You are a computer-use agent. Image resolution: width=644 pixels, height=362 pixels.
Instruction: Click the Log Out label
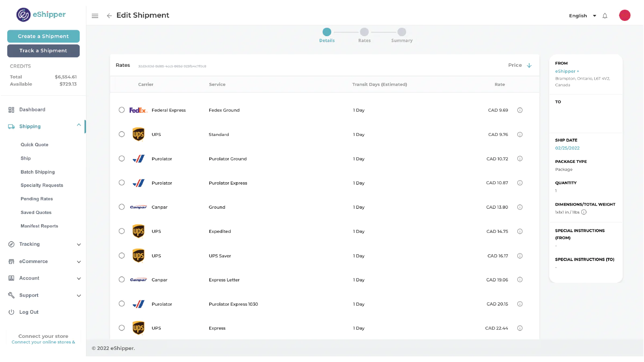click(x=29, y=312)
